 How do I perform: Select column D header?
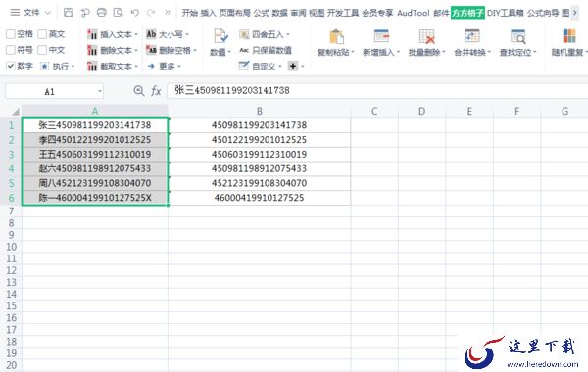421,111
